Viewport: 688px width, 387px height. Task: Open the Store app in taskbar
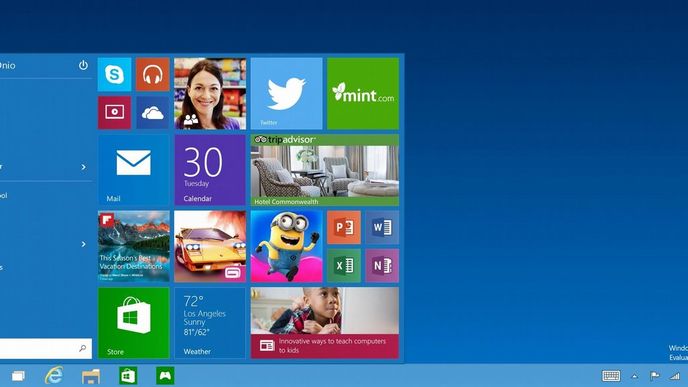click(x=128, y=376)
